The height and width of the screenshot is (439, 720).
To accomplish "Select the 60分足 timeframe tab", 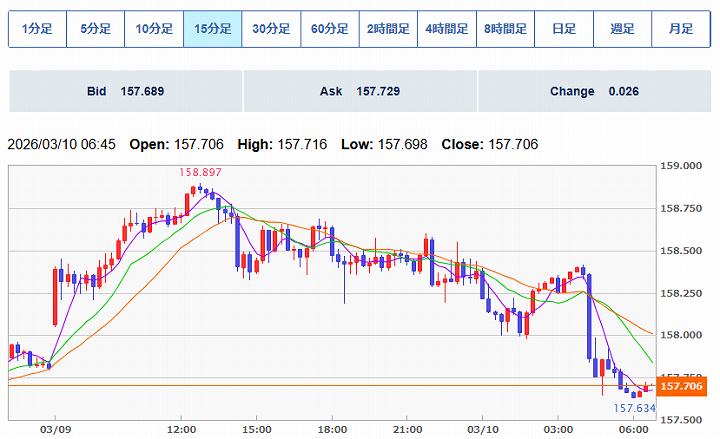I will click(x=329, y=29).
